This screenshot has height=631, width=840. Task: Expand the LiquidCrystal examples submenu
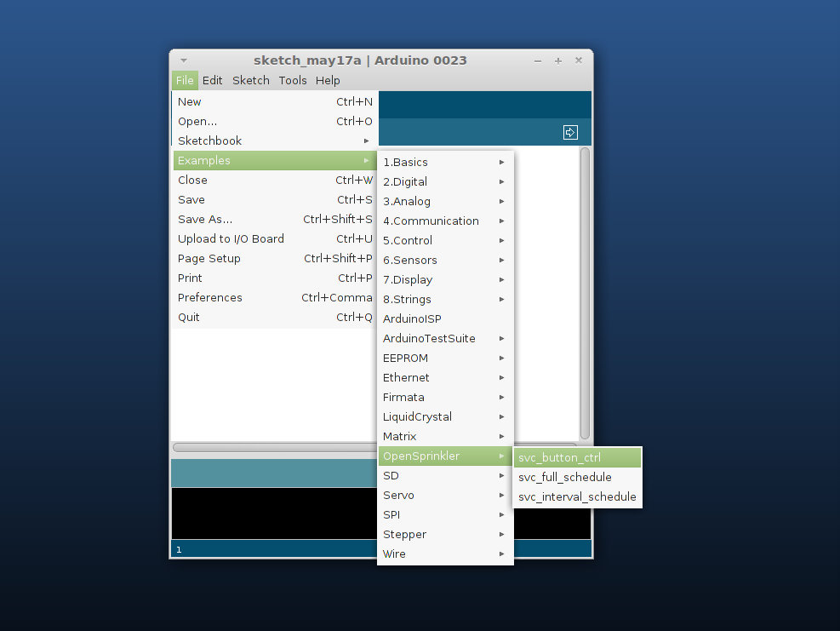click(x=445, y=416)
